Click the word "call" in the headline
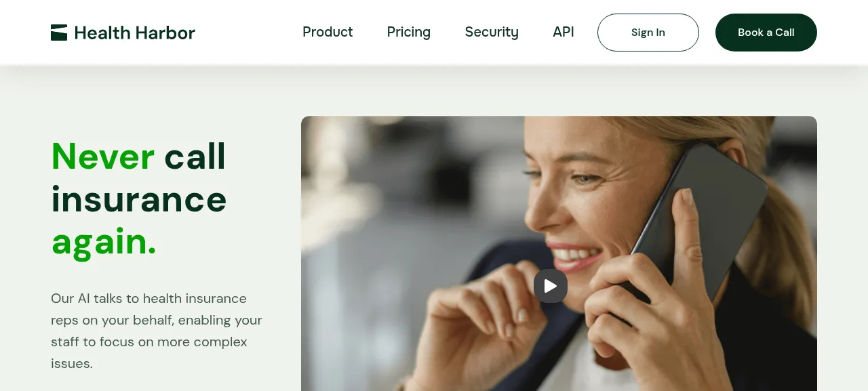 click(x=195, y=156)
